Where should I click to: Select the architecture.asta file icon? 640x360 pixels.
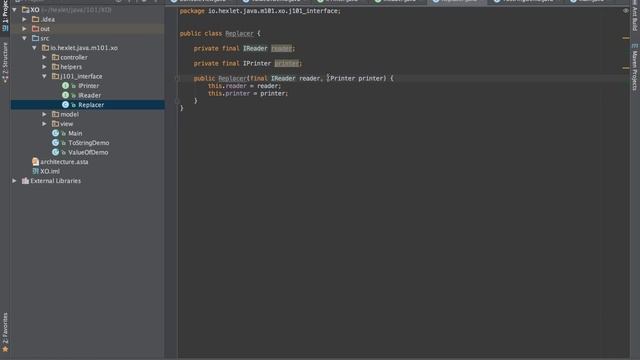point(36,162)
